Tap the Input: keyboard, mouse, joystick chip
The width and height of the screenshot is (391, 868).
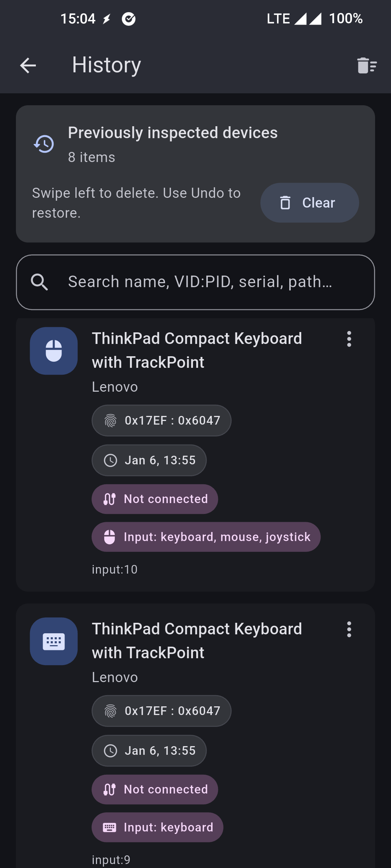pyautogui.click(x=206, y=537)
